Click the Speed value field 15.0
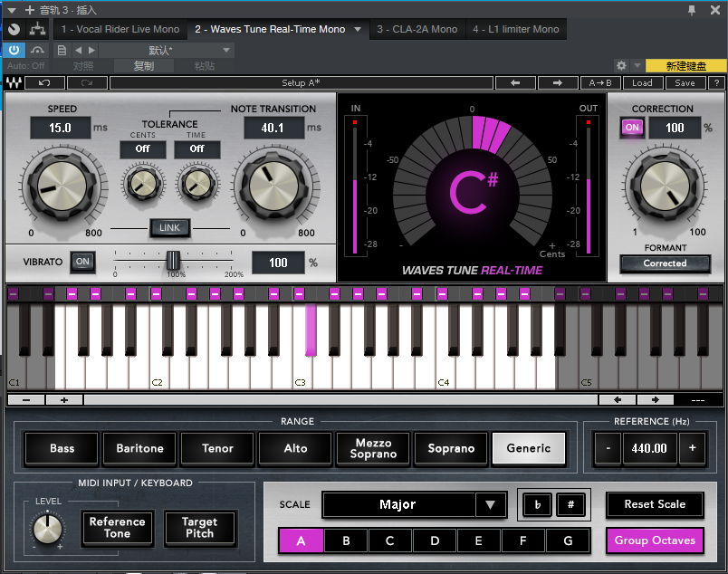 pos(61,129)
